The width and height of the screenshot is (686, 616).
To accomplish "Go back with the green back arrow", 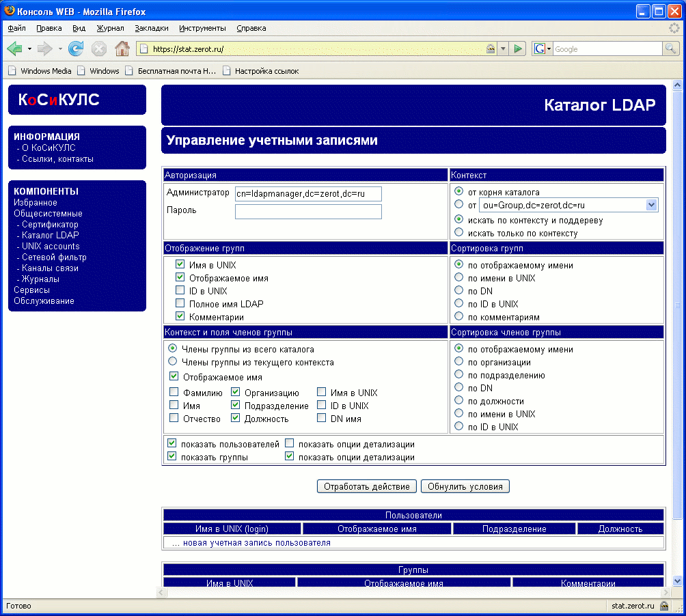I will pos(14,48).
